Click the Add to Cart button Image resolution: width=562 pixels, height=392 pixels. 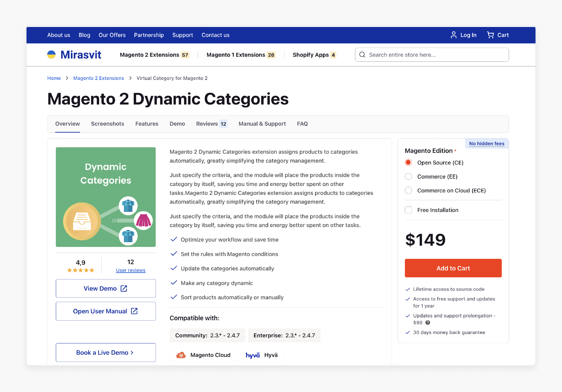coord(453,268)
